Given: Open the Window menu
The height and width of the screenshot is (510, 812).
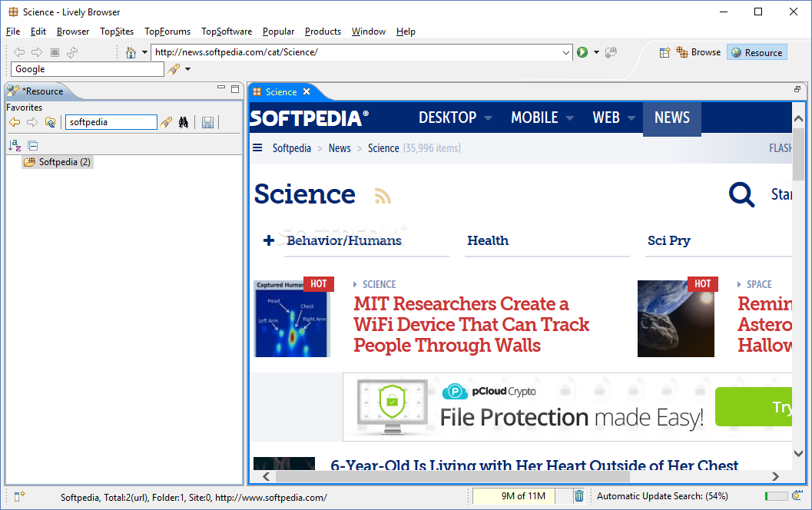Looking at the screenshot, I should (369, 31).
